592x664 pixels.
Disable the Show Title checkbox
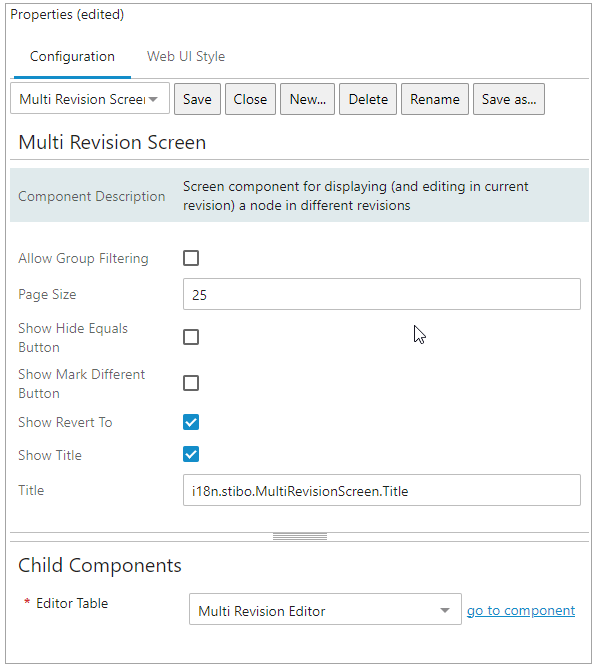pyautogui.click(x=191, y=454)
